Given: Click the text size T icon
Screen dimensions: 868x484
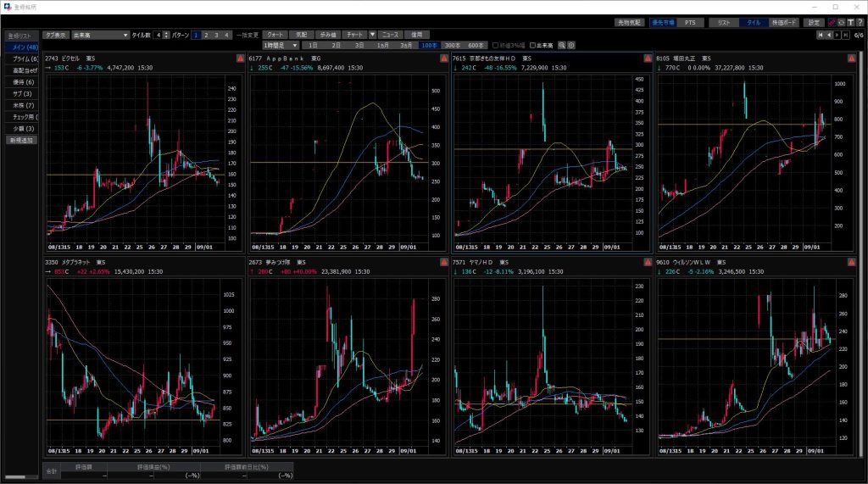Looking at the screenshot, I should pyautogui.click(x=849, y=22).
